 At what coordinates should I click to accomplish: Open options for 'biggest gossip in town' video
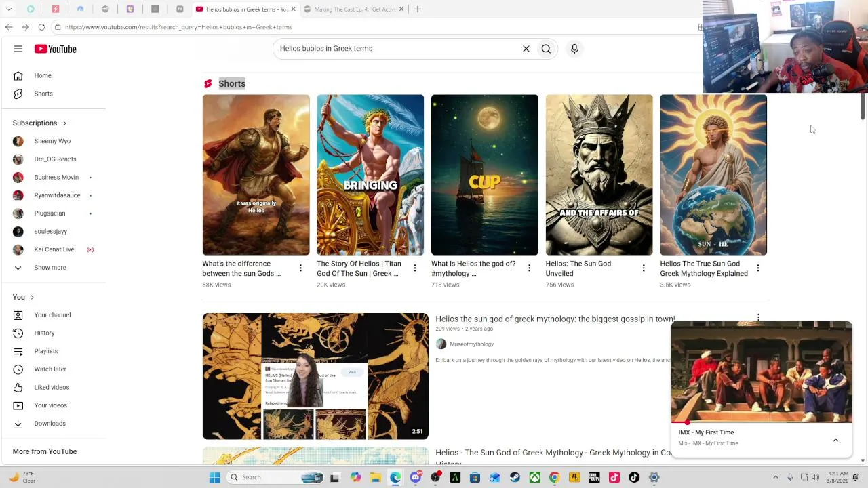click(758, 317)
